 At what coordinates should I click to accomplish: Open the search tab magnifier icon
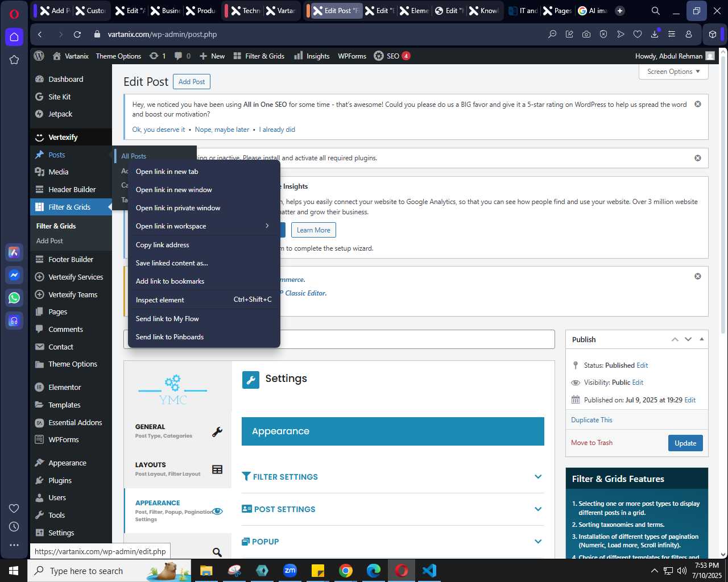pos(217,552)
